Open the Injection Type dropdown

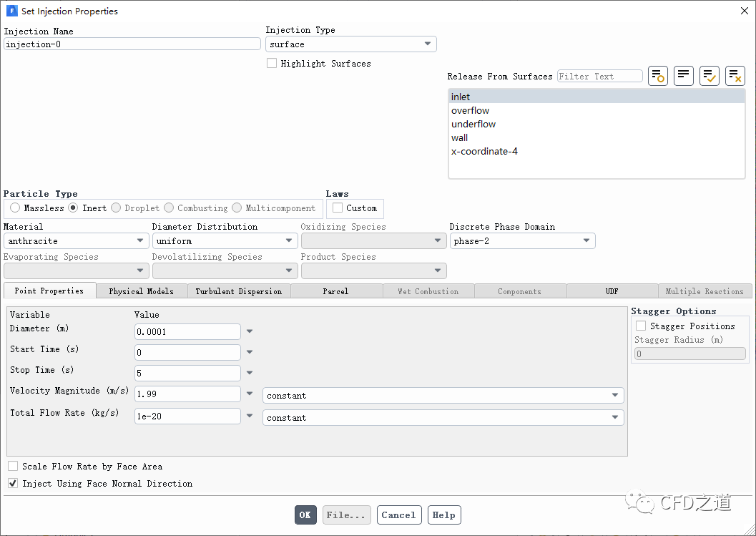(x=350, y=44)
